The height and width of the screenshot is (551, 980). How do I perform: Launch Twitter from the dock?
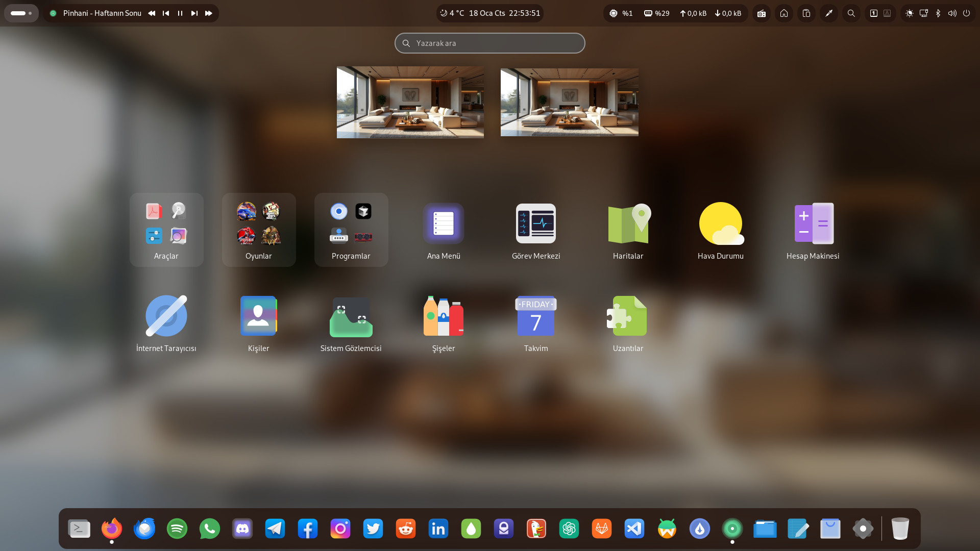[x=373, y=529]
